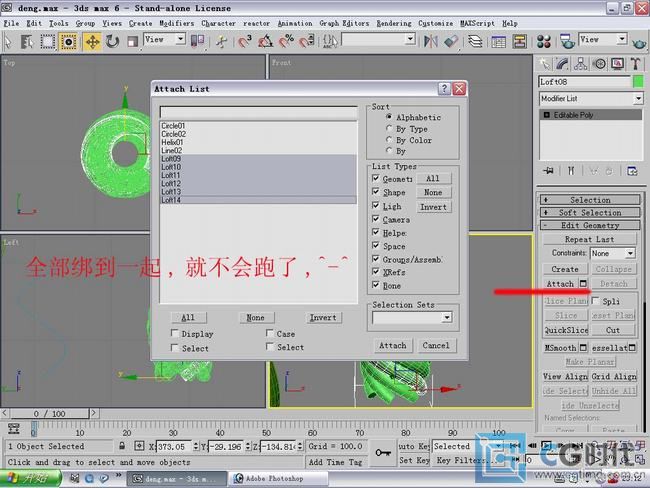The width and height of the screenshot is (650, 488).
Task: Open the MAXScript menu
Action: click(x=478, y=24)
